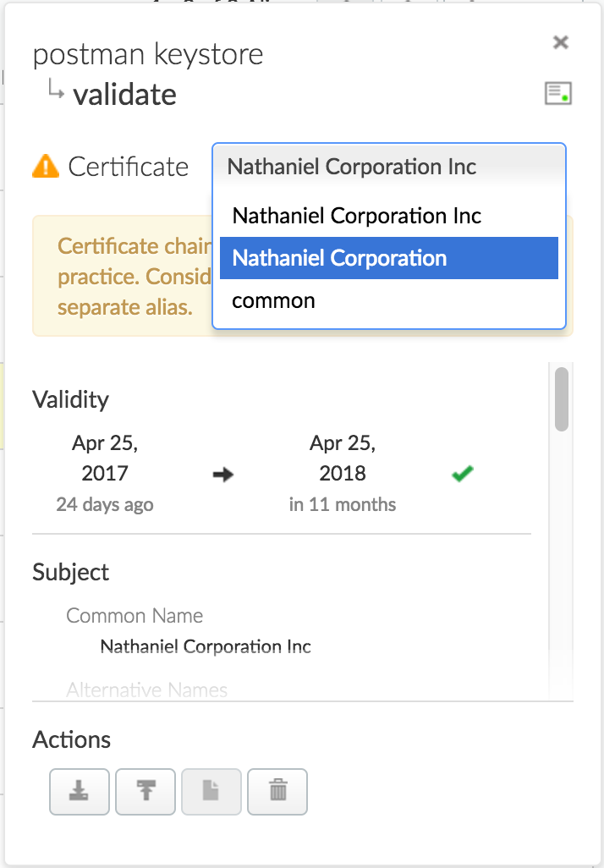
Task: Close the postman keystore panel
Action: pyautogui.click(x=560, y=42)
